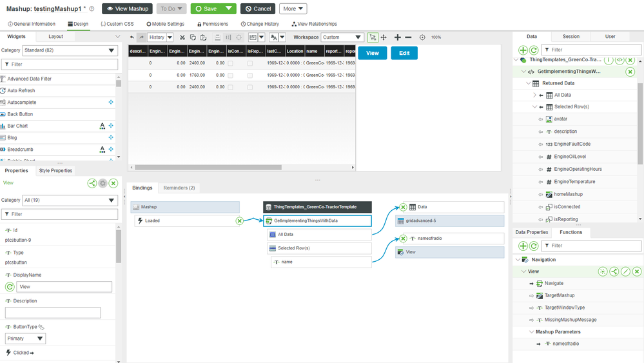Expand the All Data tree node
The width and height of the screenshot is (644, 363).
tap(534, 95)
